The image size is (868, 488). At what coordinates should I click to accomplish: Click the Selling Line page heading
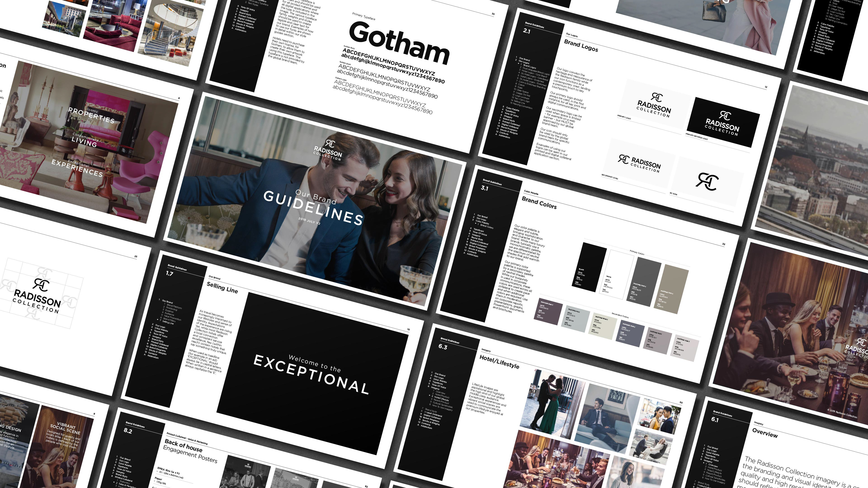coord(222,287)
